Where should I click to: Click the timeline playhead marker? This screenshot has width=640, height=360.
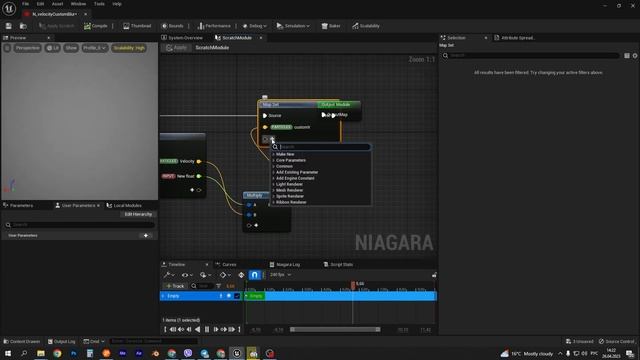click(353, 284)
